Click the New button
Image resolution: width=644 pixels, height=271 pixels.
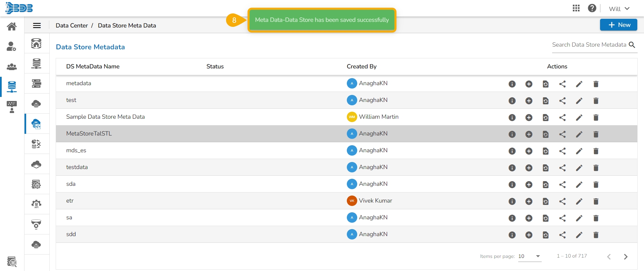pyautogui.click(x=619, y=25)
